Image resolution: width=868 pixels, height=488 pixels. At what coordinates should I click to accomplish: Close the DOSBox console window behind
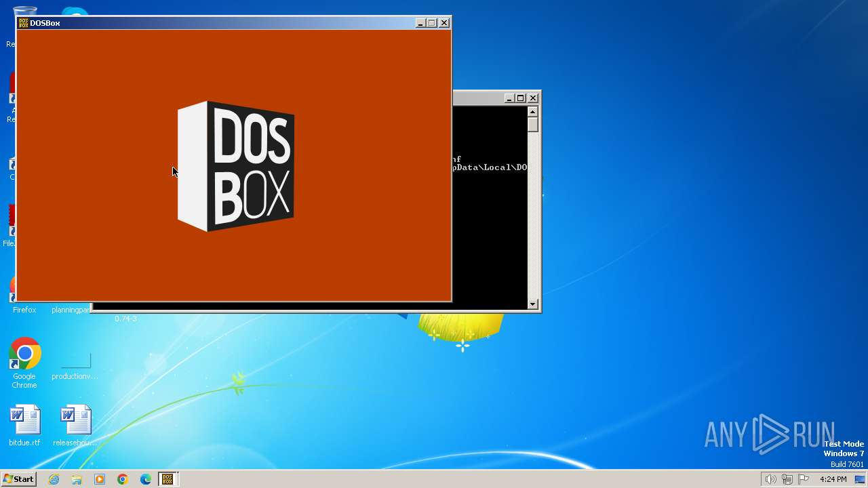(x=533, y=98)
